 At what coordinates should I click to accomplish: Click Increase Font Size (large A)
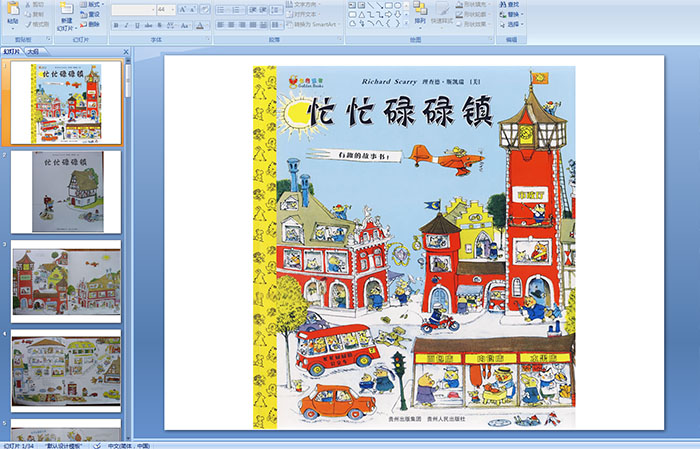183,9
